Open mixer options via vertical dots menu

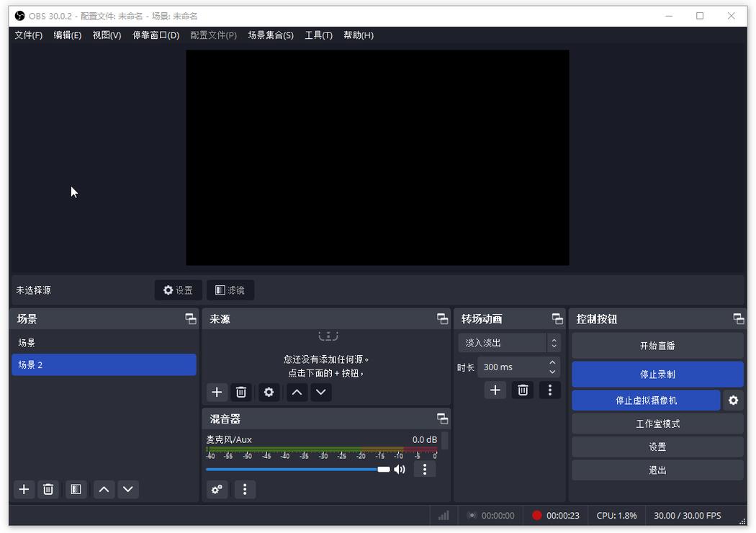coord(245,489)
